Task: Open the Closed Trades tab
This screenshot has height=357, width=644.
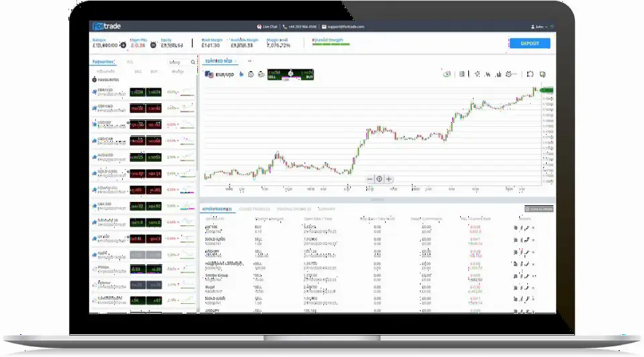Action: (x=254, y=209)
